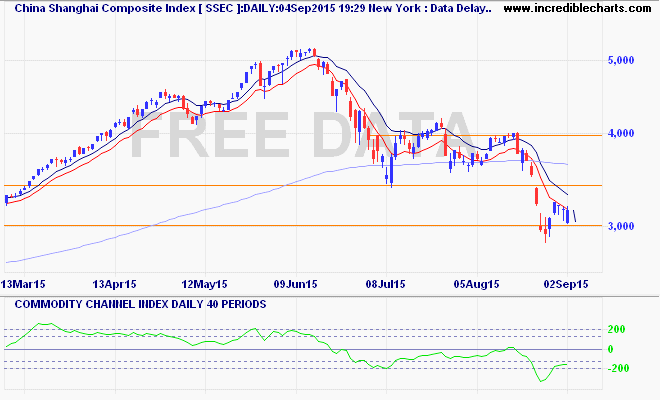Click the long blue candlestick at 08Jul15 low
This screenshot has width=660, height=400.
pyautogui.click(x=391, y=170)
